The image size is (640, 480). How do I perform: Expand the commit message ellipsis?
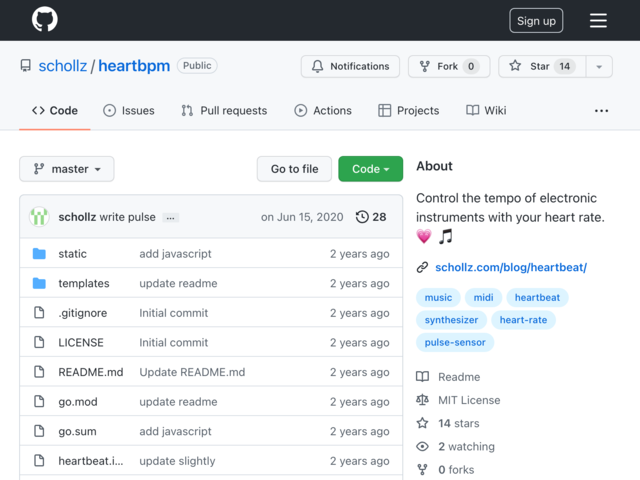point(170,218)
